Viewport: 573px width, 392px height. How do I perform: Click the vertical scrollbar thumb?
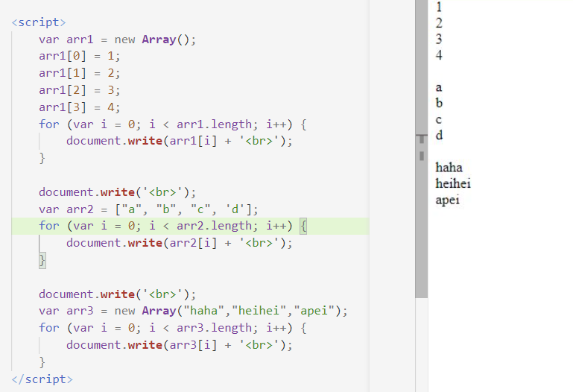click(x=421, y=149)
